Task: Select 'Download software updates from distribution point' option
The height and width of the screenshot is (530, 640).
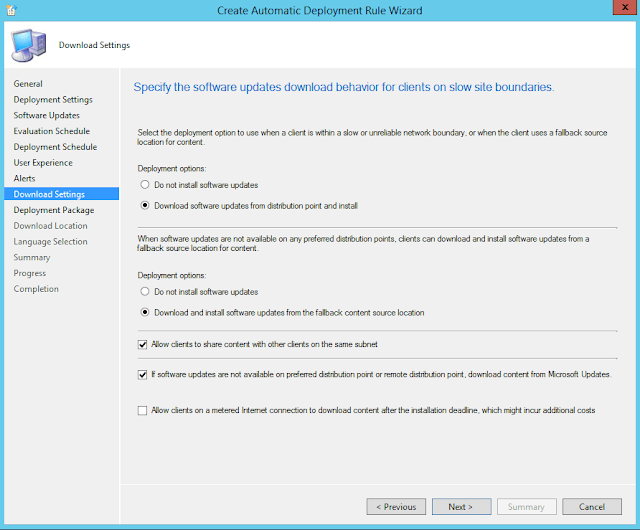Action: tap(145, 206)
